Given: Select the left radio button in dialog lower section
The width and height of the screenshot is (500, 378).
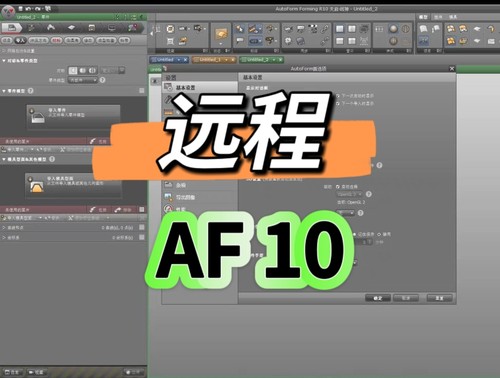Looking at the screenshot, I should click(x=354, y=235).
